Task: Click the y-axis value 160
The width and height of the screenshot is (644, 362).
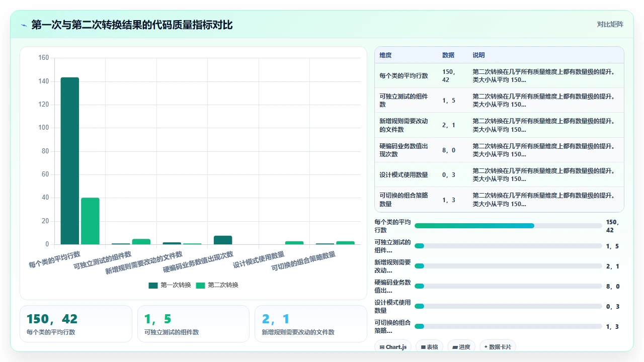Action: pyautogui.click(x=44, y=58)
